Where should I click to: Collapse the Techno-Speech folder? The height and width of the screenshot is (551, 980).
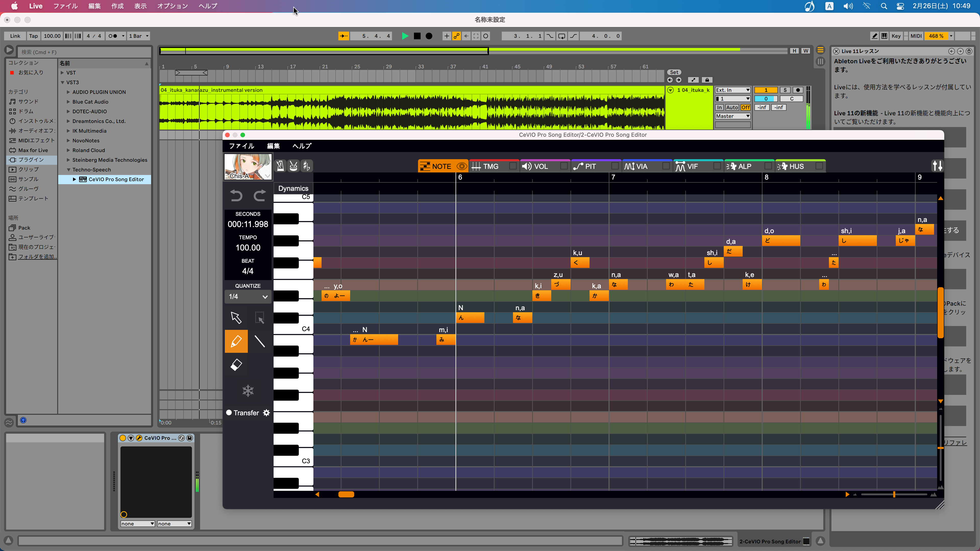[68, 170]
